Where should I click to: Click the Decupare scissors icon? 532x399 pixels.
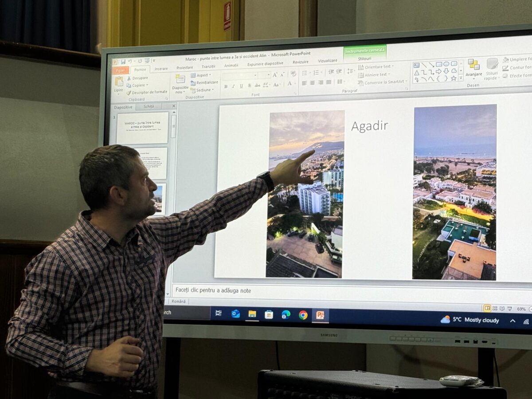(x=129, y=78)
